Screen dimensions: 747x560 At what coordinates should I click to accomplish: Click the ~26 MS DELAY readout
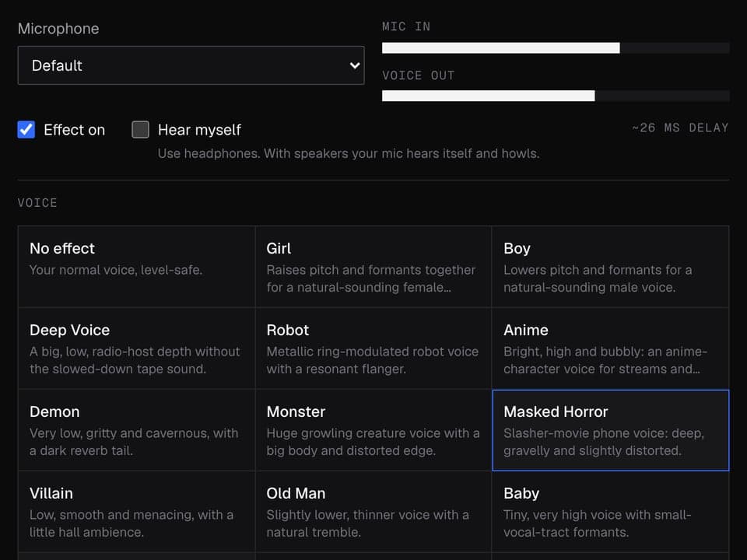click(x=680, y=128)
